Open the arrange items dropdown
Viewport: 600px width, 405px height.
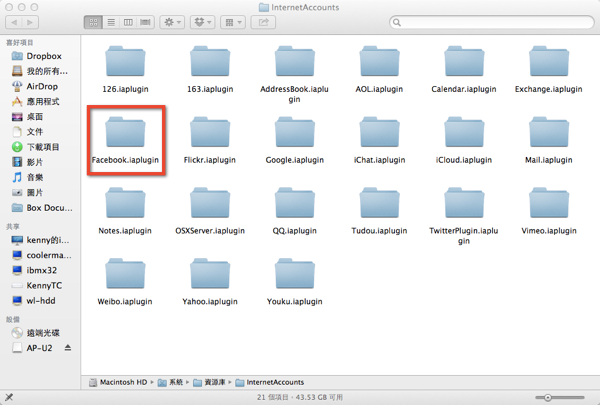pyautogui.click(x=233, y=22)
